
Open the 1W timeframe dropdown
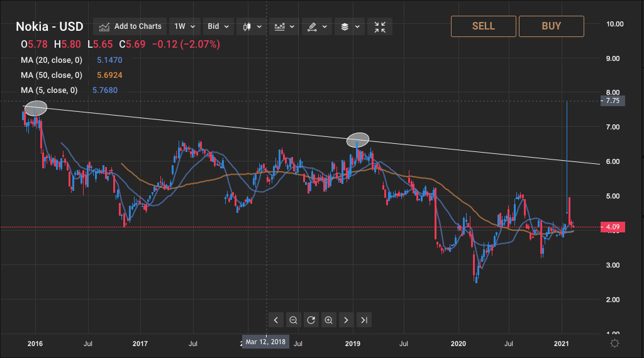click(x=184, y=26)
